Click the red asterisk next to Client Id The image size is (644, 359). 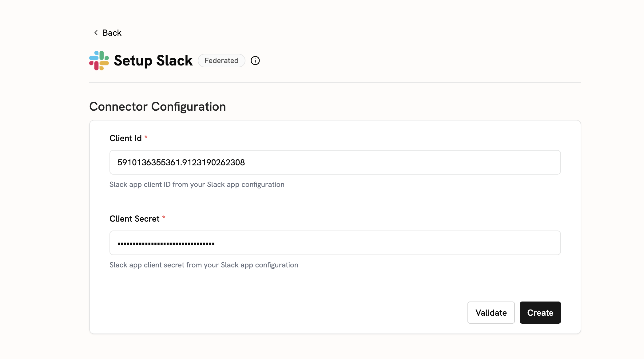pyautogui.click(x=146, y=137)
